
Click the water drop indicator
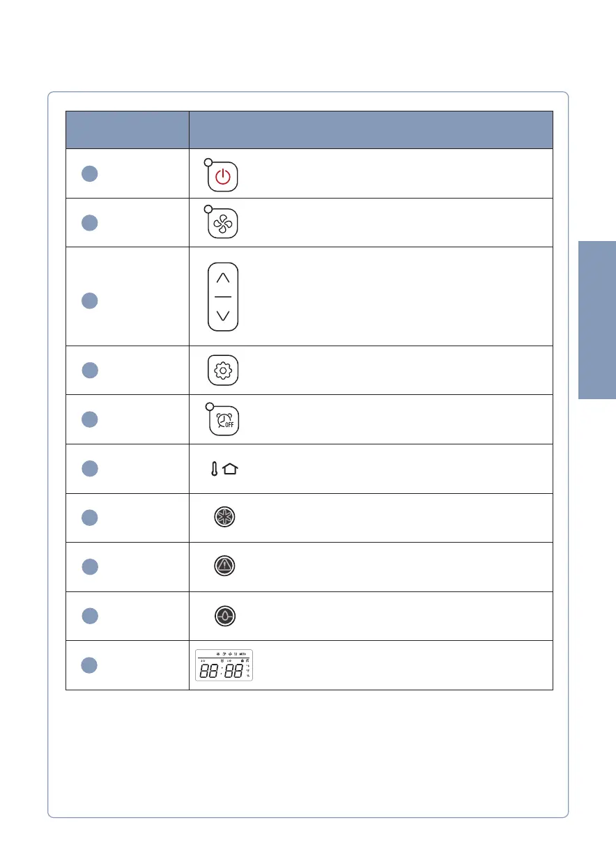click(224, 616)
